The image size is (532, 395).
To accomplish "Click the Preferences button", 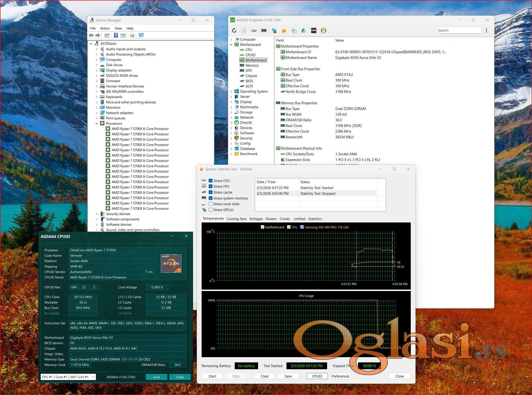I will 340,376.
